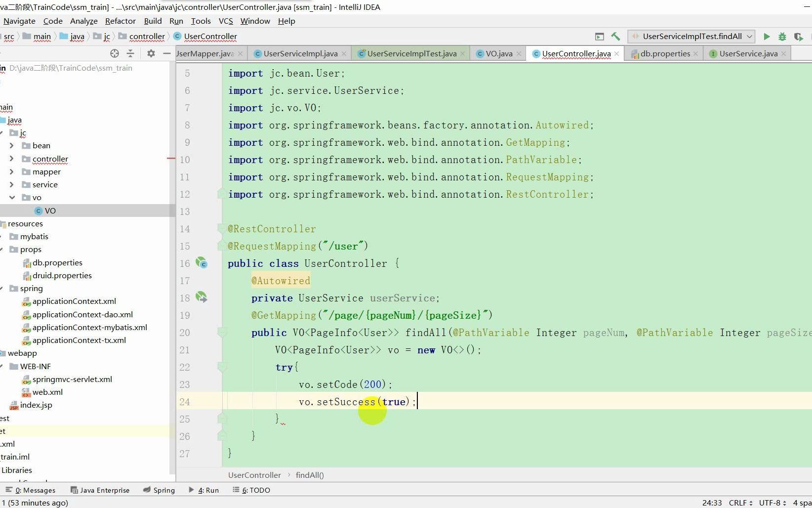This screenshot has width=812, height=508.
Task: Open UTF-8 encoding selector in status bar
Action: (772, 503)
